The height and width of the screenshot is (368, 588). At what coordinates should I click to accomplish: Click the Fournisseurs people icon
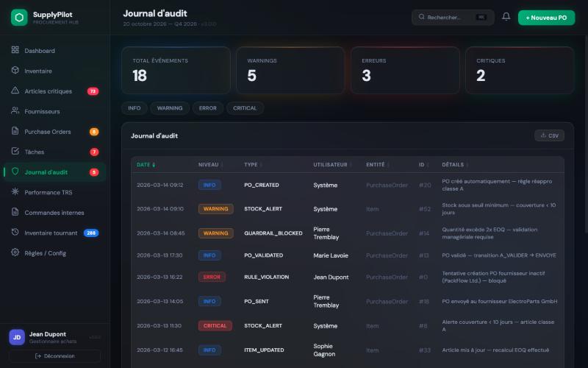click(x=15, y=111)
